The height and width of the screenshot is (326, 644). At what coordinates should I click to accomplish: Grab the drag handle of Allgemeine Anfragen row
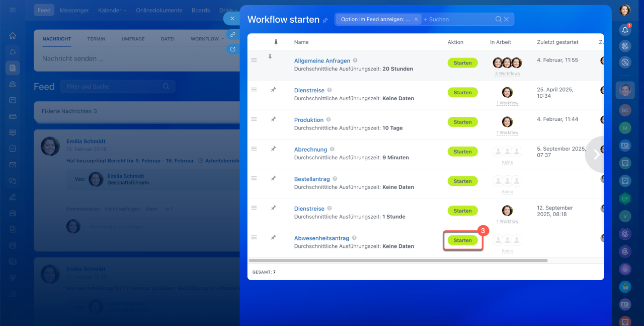[x=254, y=60]
